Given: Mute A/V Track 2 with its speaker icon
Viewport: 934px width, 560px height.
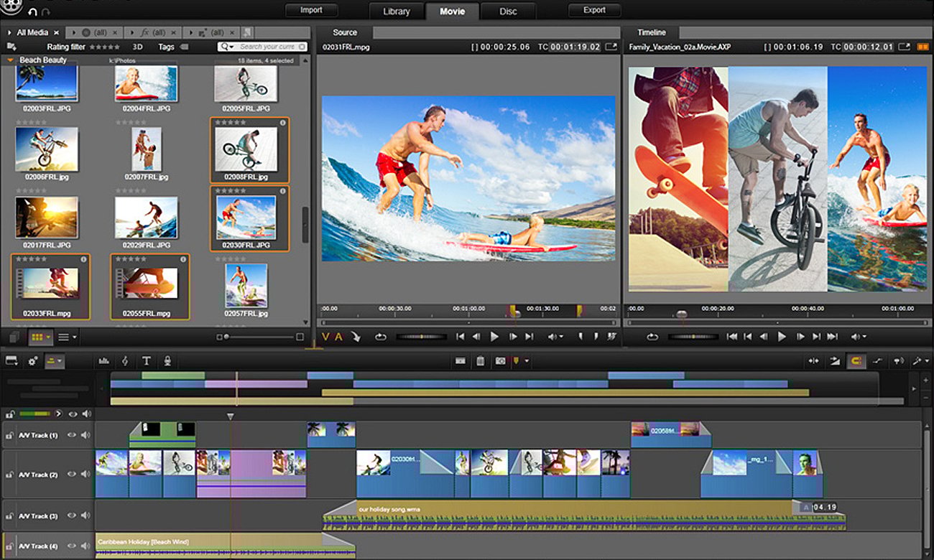Looking at the screenshot, I should pos(86,474).
